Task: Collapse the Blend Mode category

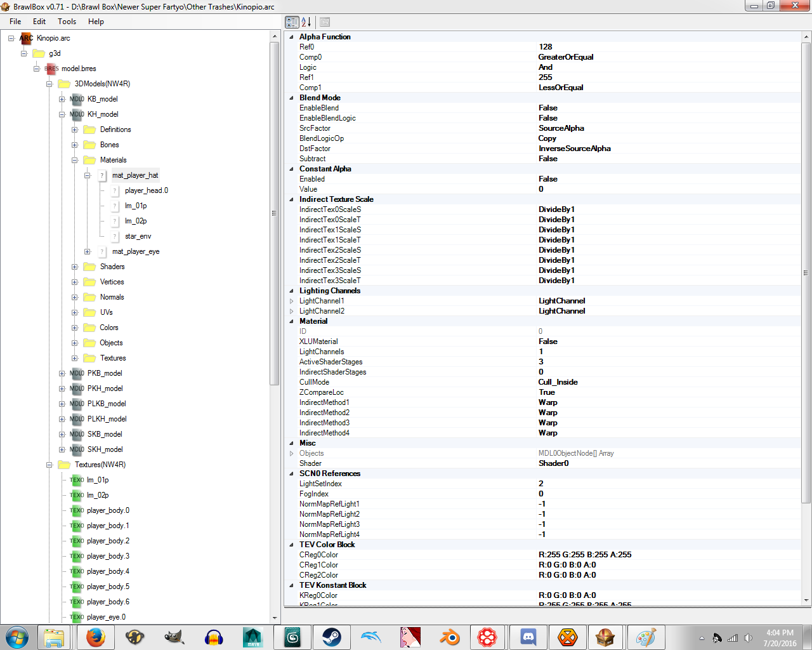Action: pyautogui.click(x=292, y=98)
